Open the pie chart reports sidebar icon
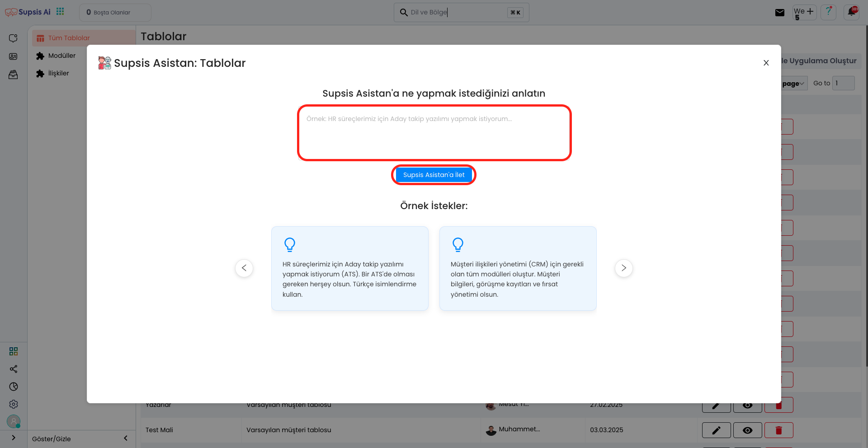 pyautogui.click(x=14, y=387)
